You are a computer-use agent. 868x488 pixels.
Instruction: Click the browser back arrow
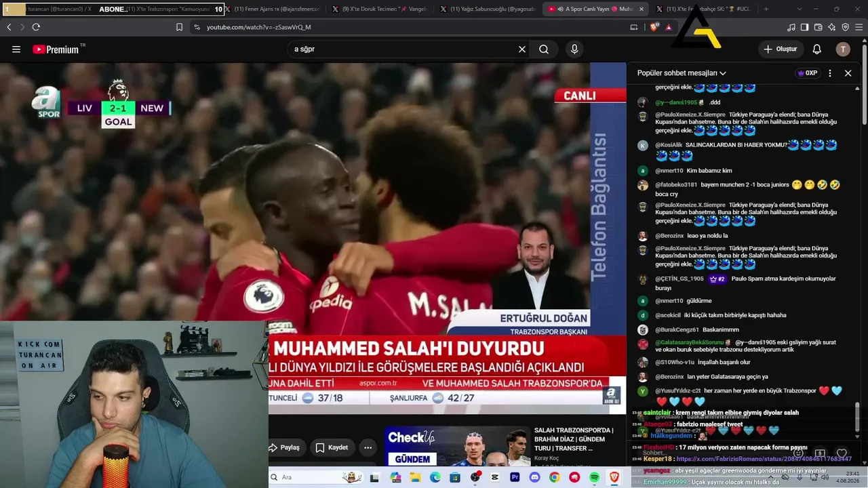point(9,27)
